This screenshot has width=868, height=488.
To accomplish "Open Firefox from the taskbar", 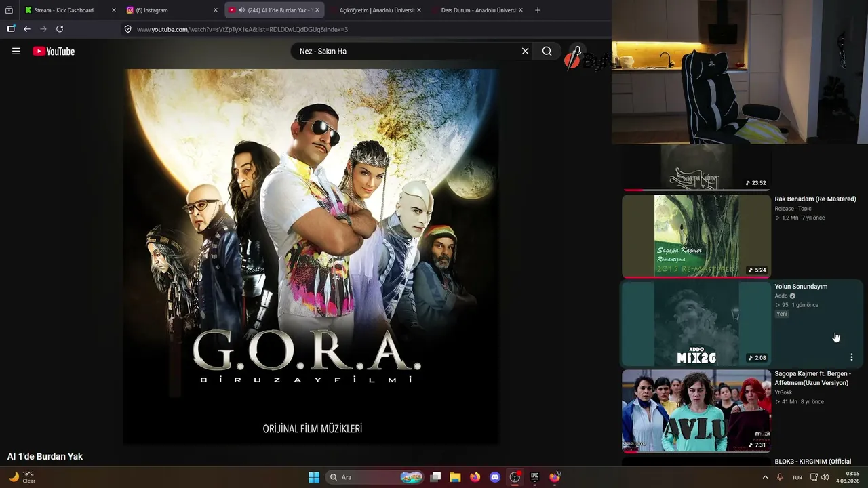I will (475, 477).
